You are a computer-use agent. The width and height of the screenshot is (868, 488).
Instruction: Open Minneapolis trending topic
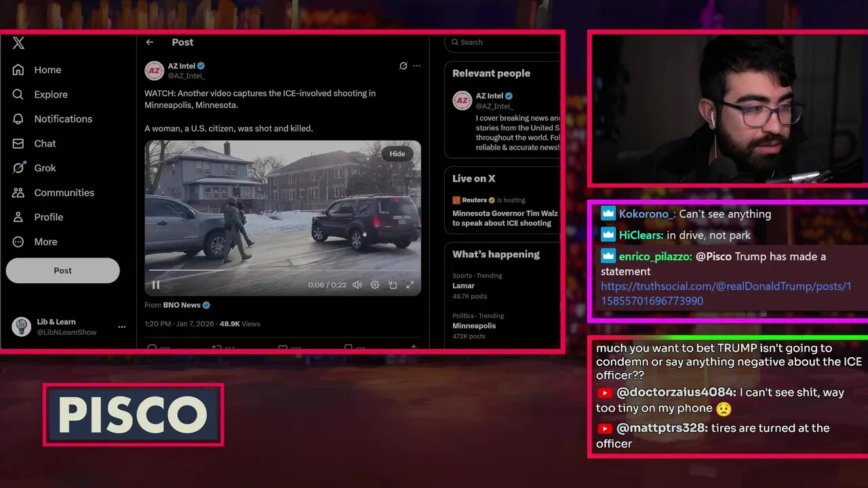pos(474,325)
